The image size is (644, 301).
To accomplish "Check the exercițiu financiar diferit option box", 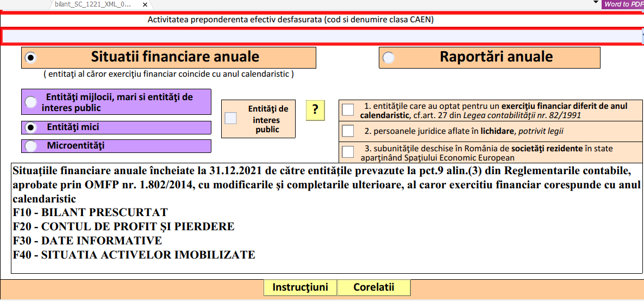I will [x=348, y=110].
